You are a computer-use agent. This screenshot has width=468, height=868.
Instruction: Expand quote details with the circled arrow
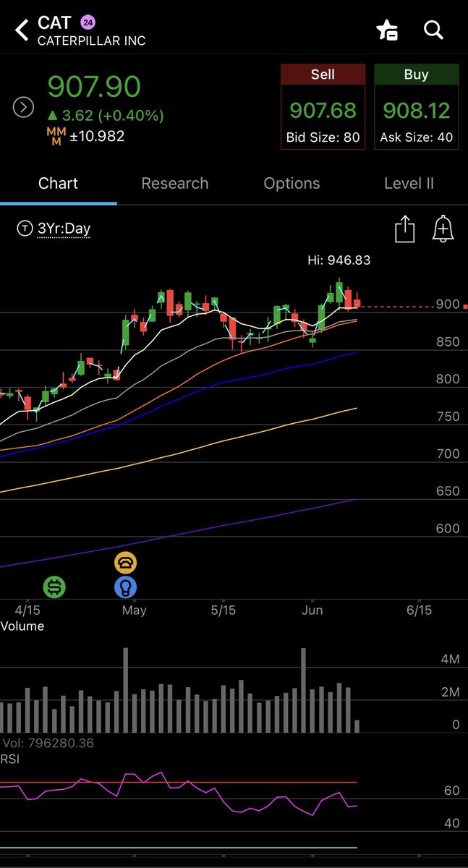pos(24,108)
